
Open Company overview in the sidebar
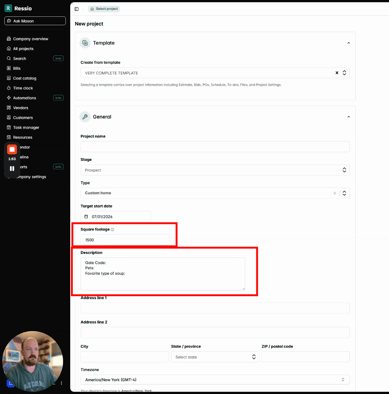[30, 39]
